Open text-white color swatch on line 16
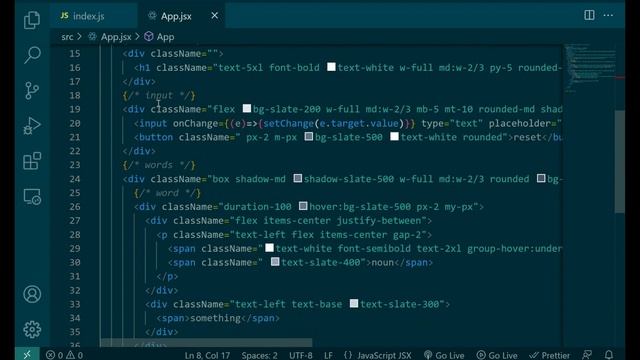This screenshot has width=640, height=360. point(331,67)
